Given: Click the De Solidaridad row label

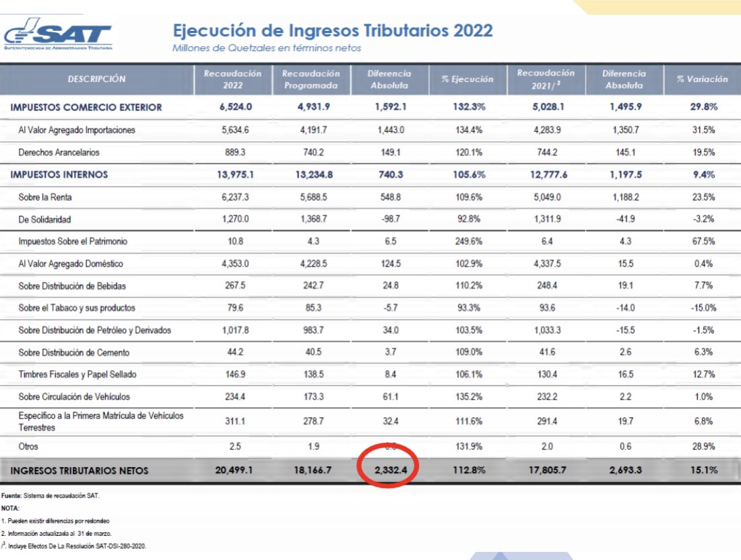Looking at the screenshot, I should pos(44,219).
